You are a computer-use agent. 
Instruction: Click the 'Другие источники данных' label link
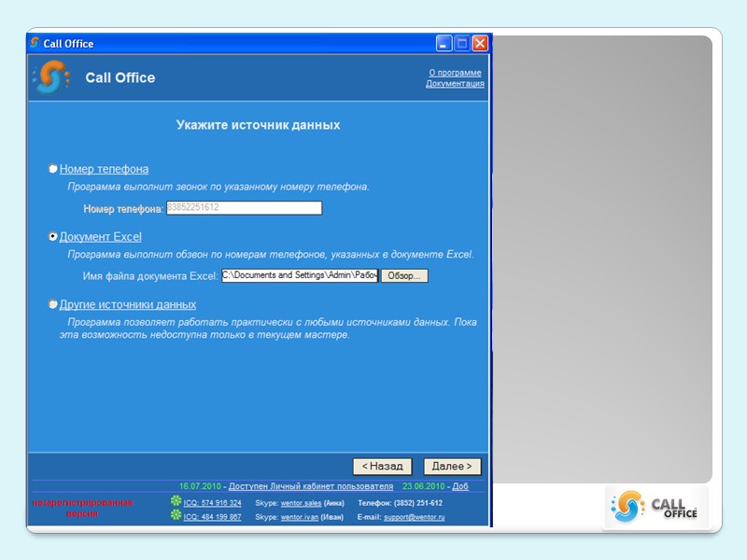pos(128,304)
